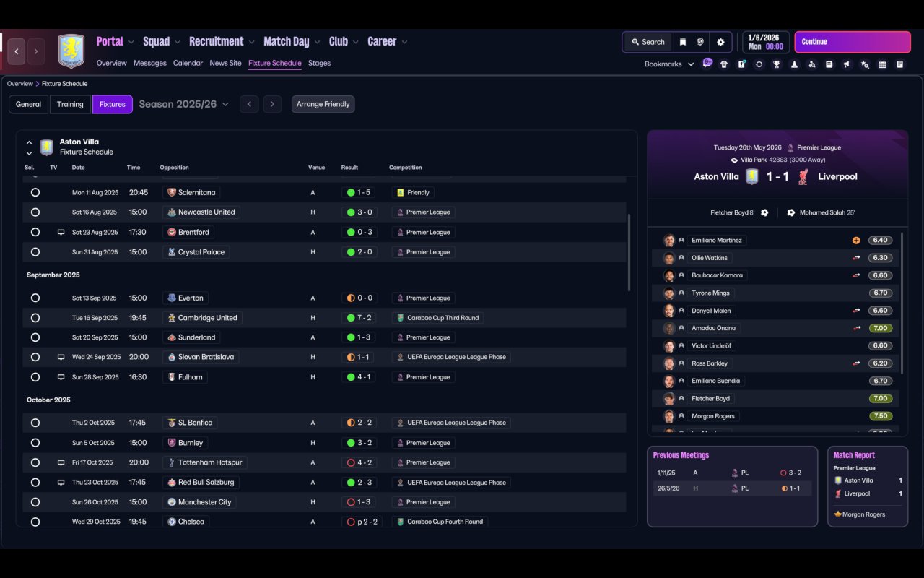Viewport: 924px width, 578px height.
Task: Click the TV icon on the Brentford row
Action: (x=61, y=233)
